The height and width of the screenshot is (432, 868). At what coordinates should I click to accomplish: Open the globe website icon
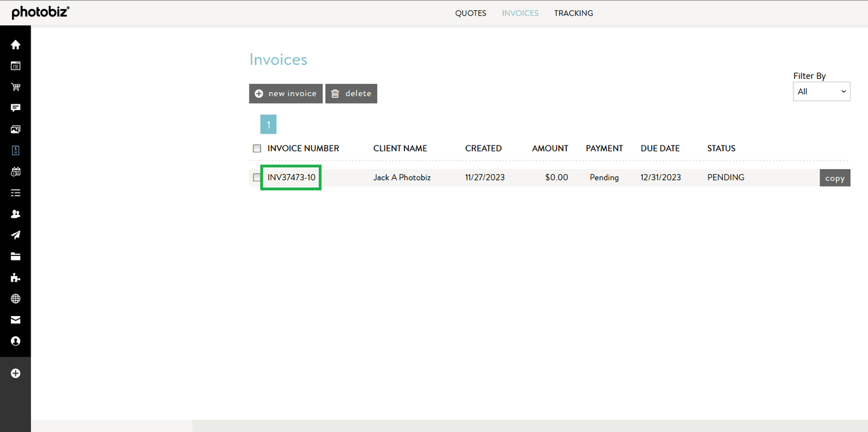[x=15, y=298]
